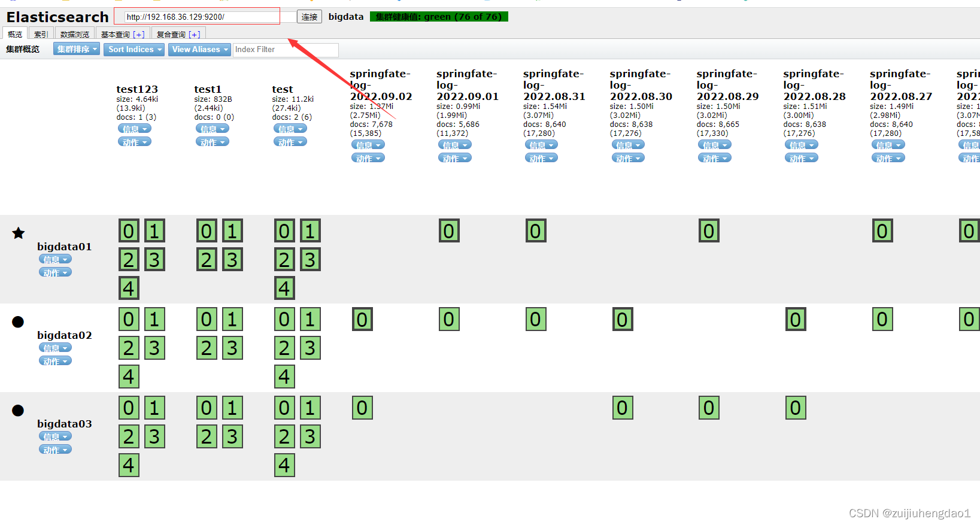Select shard 0 of springfate-log-2022.08.27 on bigdata01
The image size is (980, 525).
[x=882, y=230]
